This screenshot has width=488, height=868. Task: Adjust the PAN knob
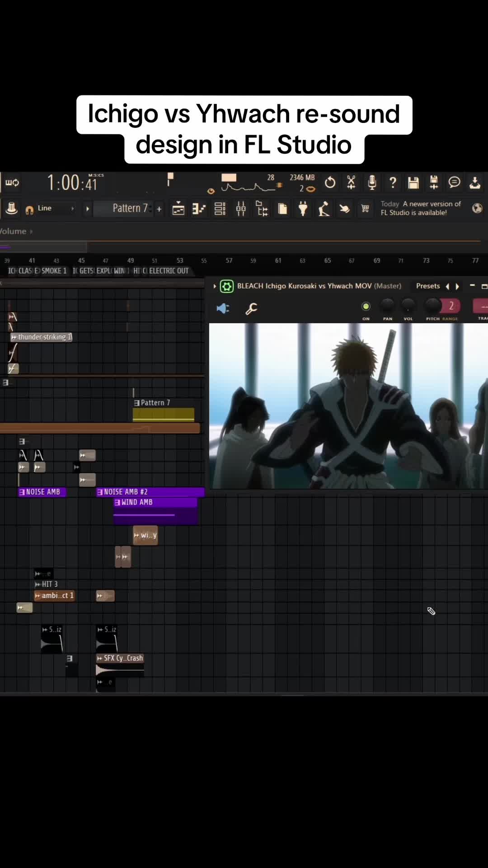click(x=387, y=306)
